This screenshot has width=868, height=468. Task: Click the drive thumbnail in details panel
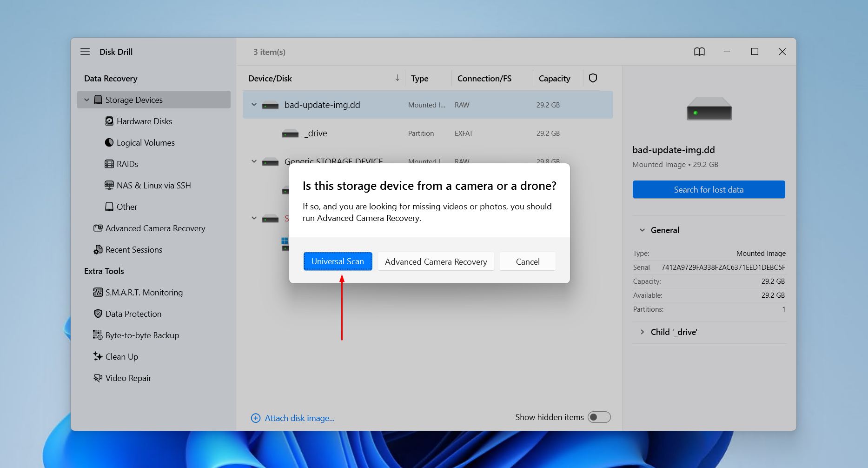(x=709, y=108)
